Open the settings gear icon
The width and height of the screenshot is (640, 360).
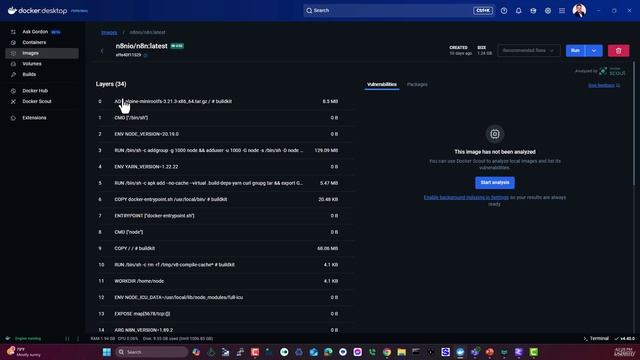(x=548, y=11)
